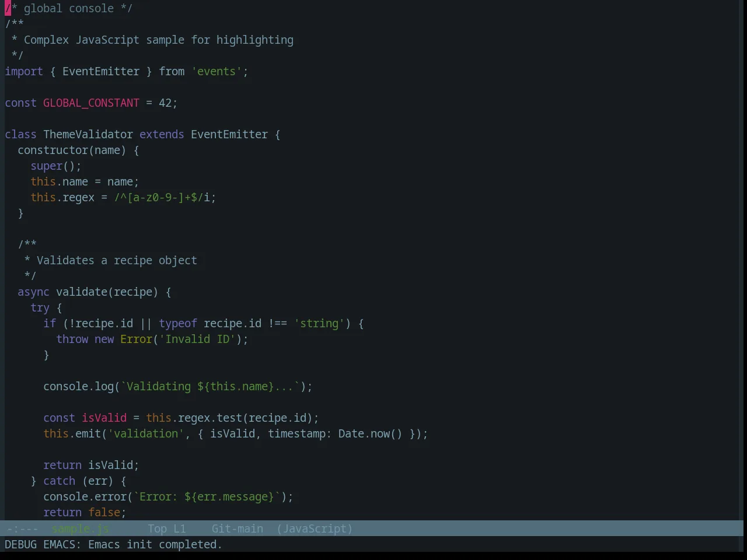Open the (JavaScript) major mode menu
747x560 pixels.
point(315,528)
